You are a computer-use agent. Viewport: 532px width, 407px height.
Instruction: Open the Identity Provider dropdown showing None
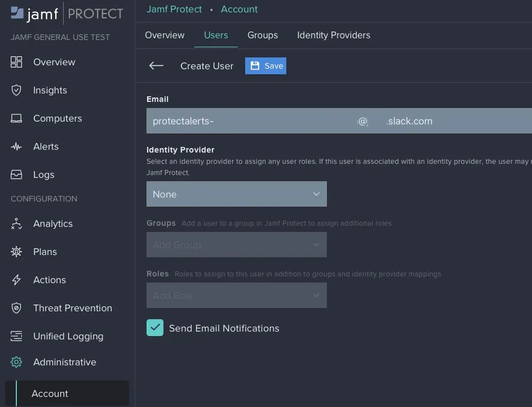pos(236,194)
